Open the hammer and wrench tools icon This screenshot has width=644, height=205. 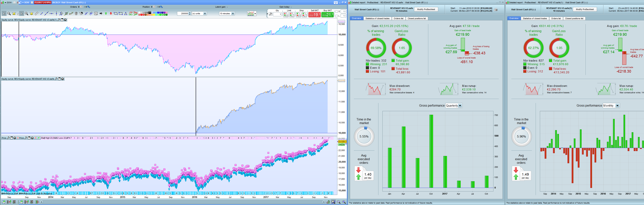[x=81, y=13]
